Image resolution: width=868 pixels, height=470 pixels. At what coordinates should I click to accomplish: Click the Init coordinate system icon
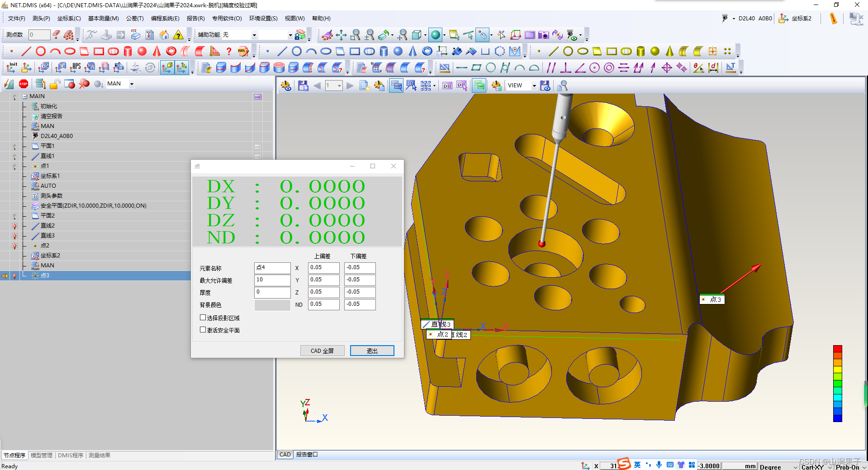[x=11, y=67]
